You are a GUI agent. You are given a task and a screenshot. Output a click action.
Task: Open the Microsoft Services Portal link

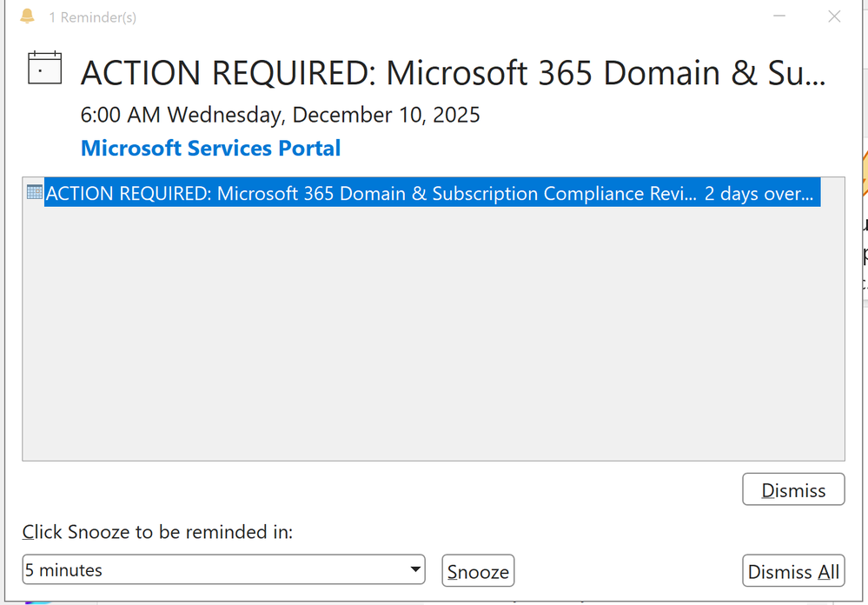[x=210, y=149]
